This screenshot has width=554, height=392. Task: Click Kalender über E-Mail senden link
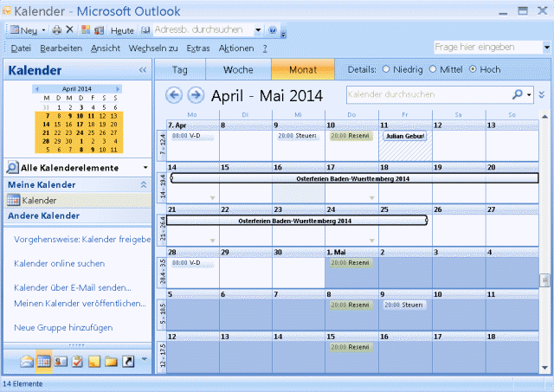click(73, 287)
